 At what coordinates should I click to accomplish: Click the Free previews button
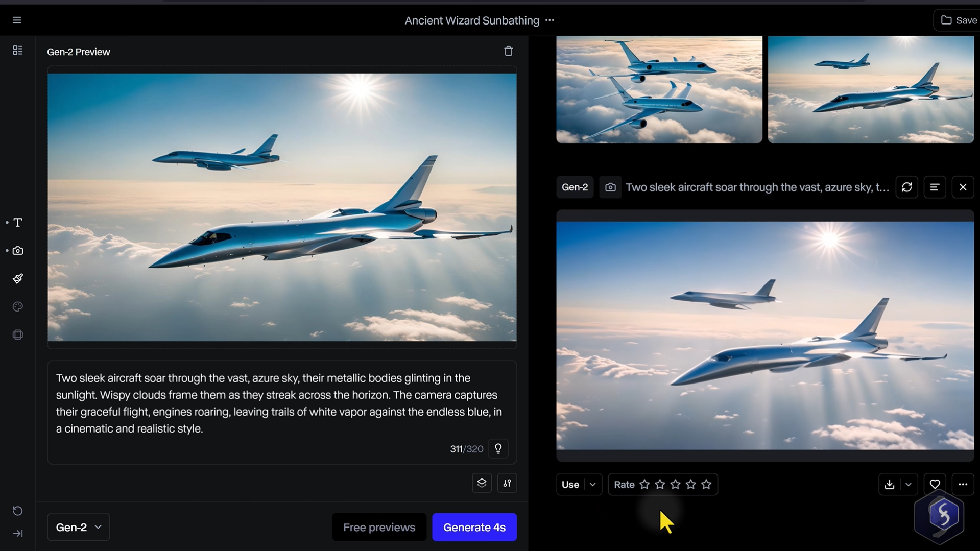pyautogui.click(x=378, y=526)
